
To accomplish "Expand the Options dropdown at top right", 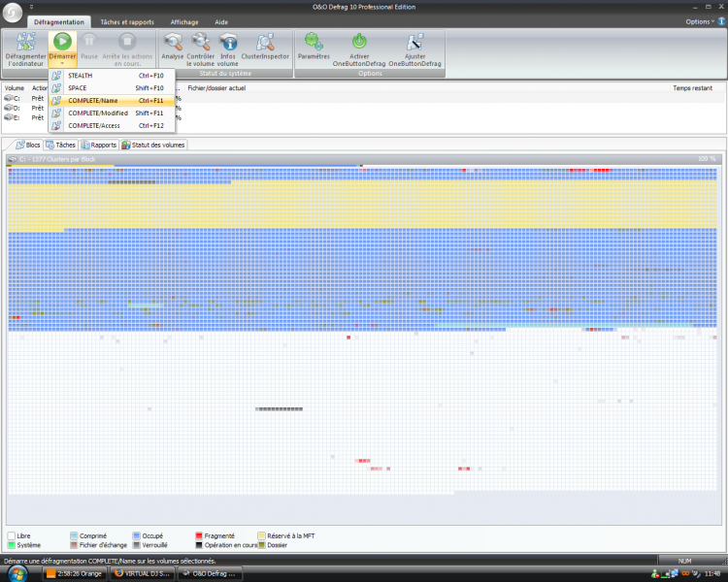I will pyautogui.click(x=699, y=21).
